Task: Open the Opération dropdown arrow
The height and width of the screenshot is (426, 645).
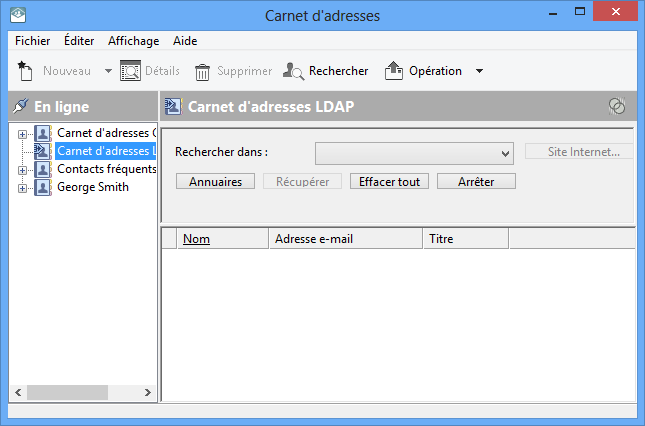Action: click(479, 71)
